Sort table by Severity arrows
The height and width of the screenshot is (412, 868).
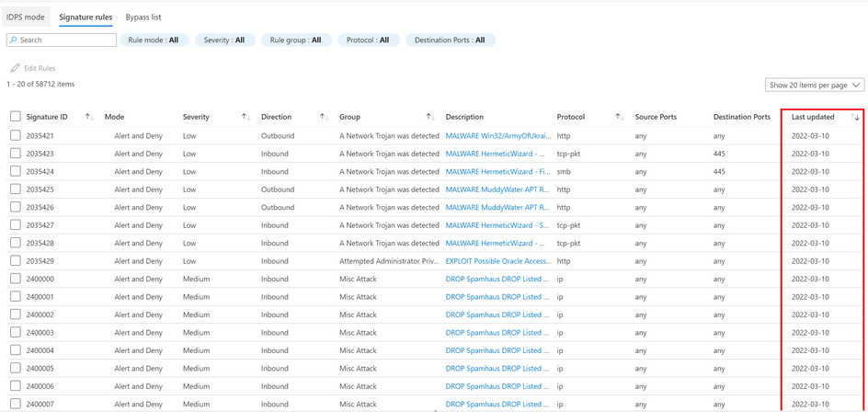tap(246, 117)
